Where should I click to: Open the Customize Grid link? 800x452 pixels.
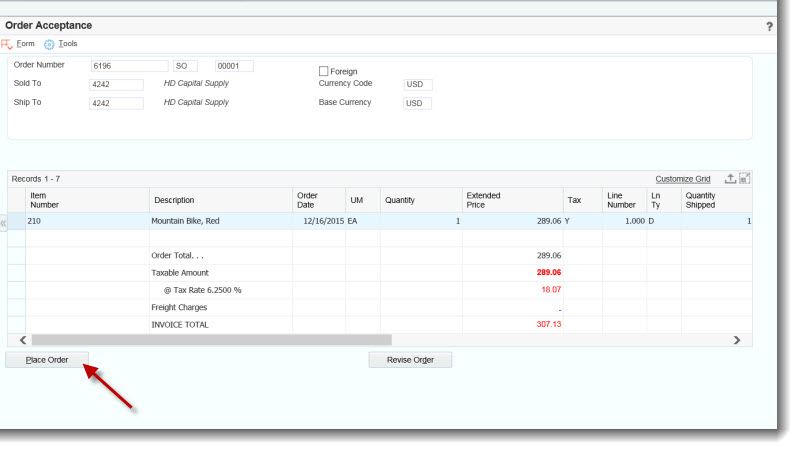coord(683,179)
